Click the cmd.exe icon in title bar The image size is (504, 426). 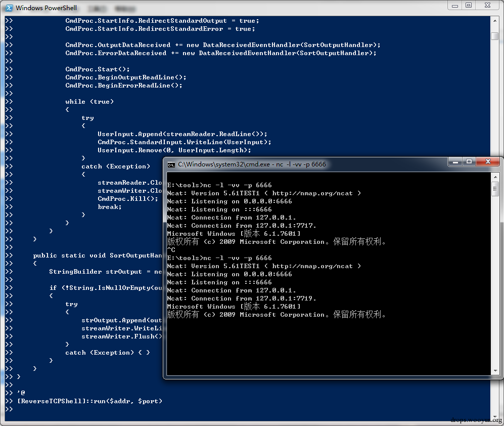coord(171,165)
